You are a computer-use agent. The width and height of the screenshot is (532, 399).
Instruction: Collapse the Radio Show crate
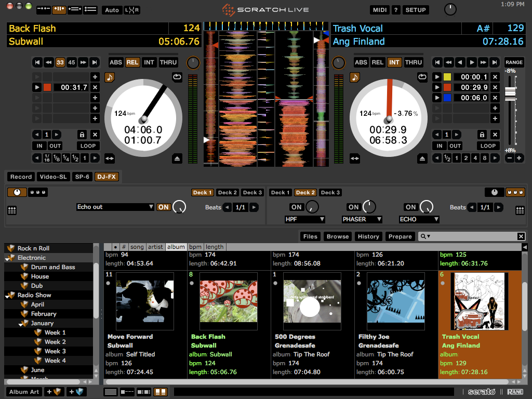7,297
